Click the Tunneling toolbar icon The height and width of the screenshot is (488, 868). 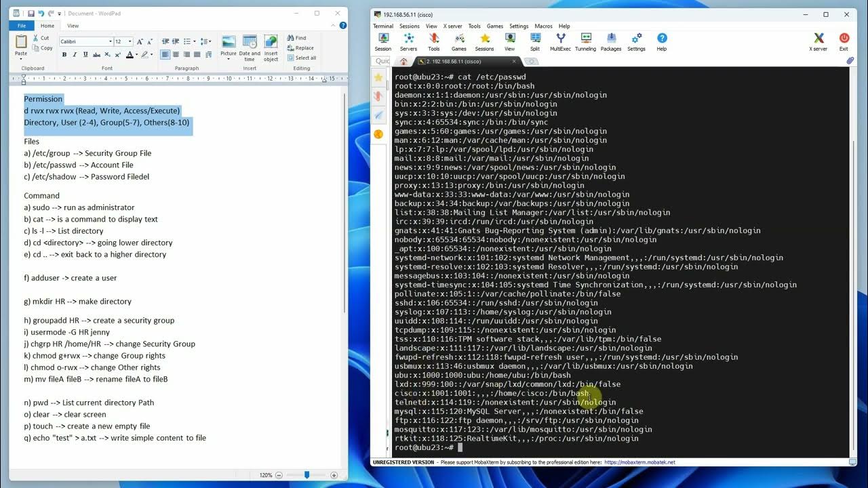point(585,42)
